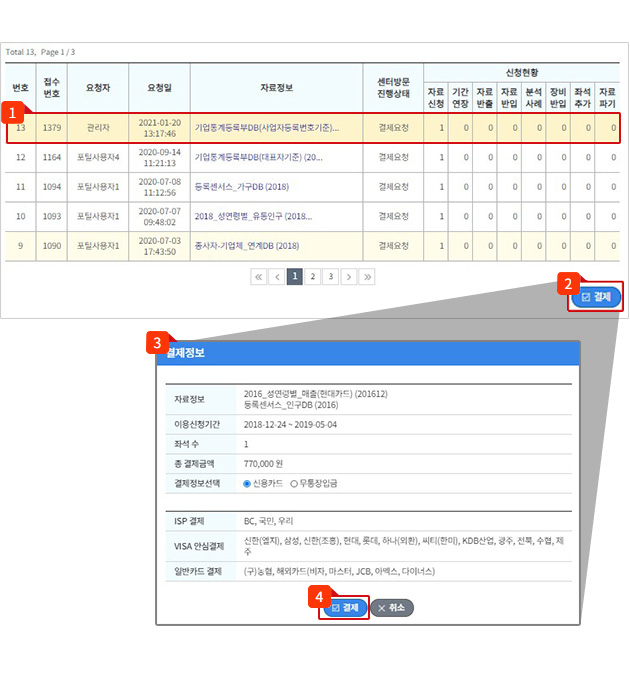Switch to page 2 in pagination
Screen dimensions: 630x680
(x=312, y=277)
